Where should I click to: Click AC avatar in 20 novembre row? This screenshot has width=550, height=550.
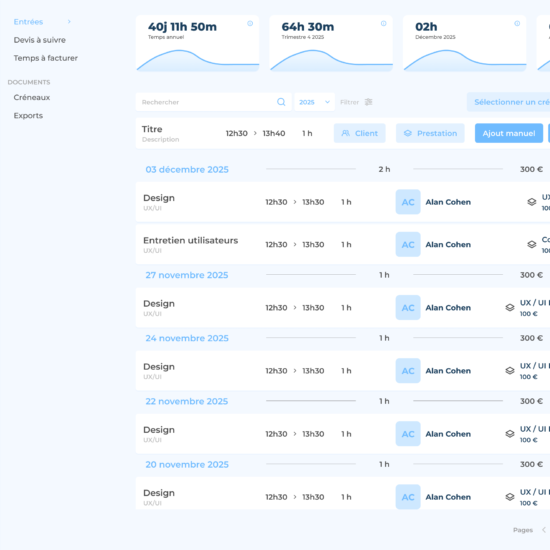coord(408,497)
